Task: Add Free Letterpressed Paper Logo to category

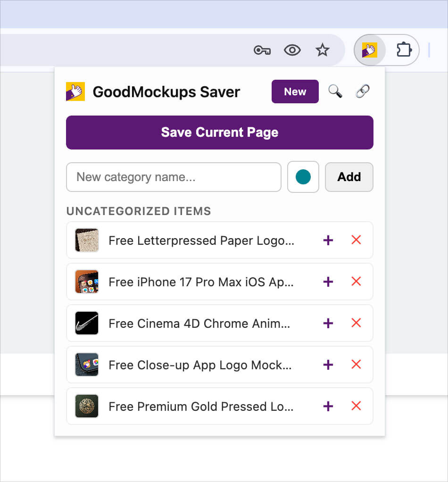Action: [328, 240]
